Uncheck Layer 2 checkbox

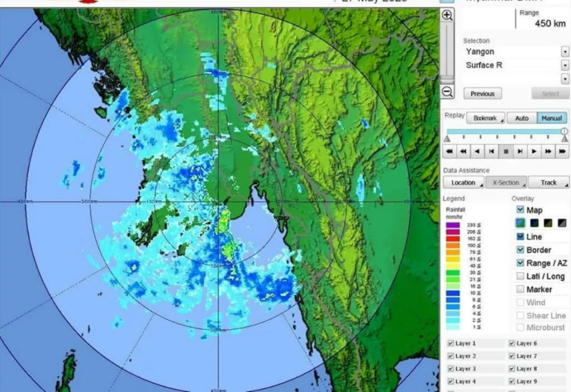[451, 356]
